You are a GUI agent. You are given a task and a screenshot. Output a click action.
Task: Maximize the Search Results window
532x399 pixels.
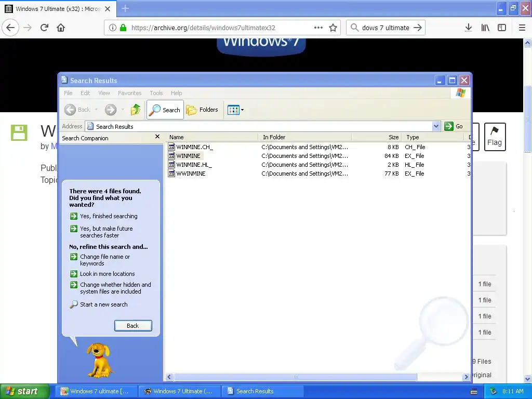pyautogui.click(x=452, y=81)
